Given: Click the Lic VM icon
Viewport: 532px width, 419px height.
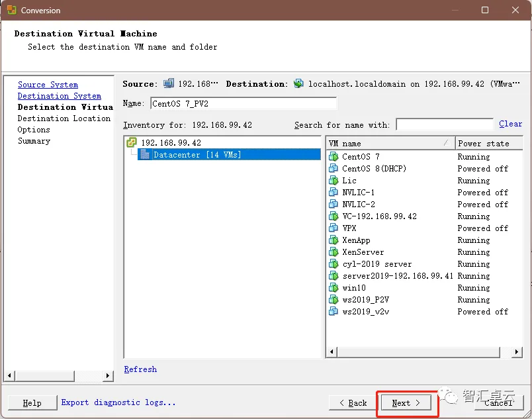Looking at the screenshot, I should click(333, 181).
